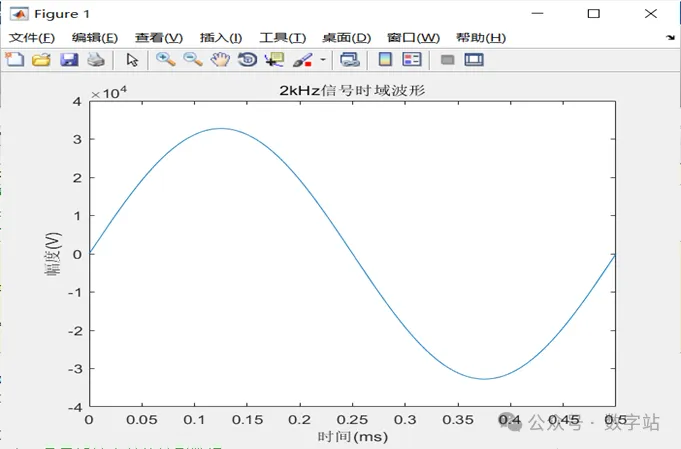The width and height of the screenshot is (681, 449).
Task: Save figure using floppy disk icon
Action: coord(69,59)
